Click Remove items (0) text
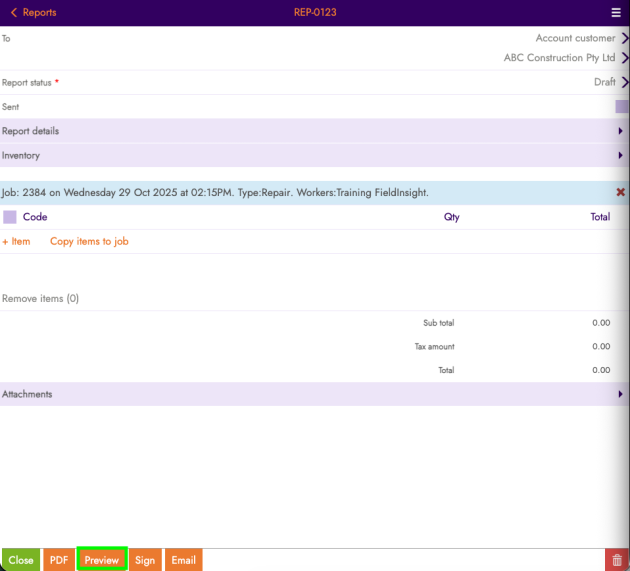This screenshot has width=630, height=571. (40, 298)
